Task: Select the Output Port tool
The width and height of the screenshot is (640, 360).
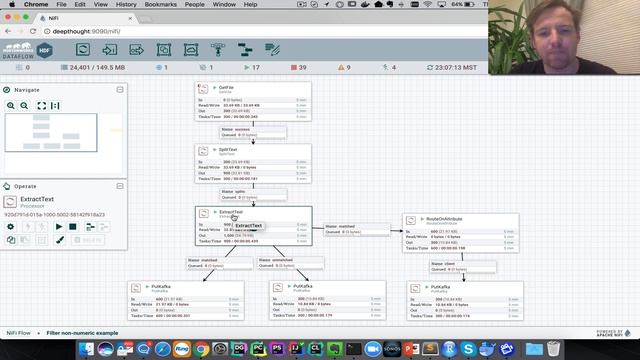Action: [136, 50]
